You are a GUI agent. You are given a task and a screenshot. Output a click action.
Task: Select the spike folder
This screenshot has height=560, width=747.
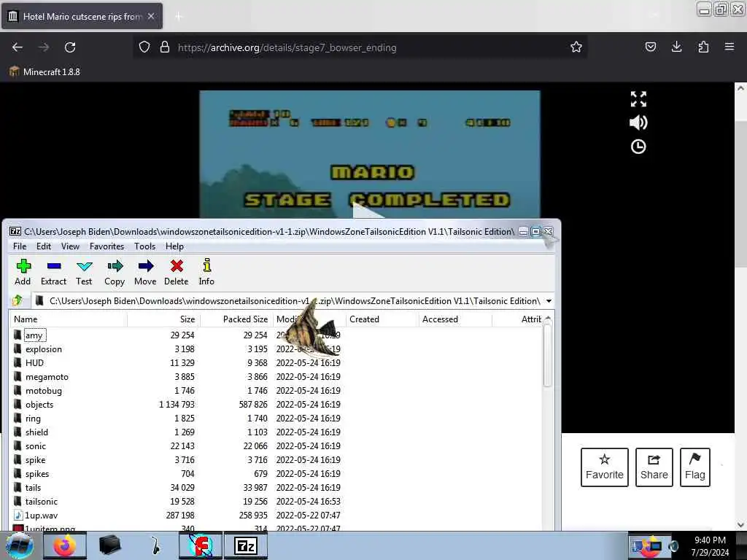35,459
